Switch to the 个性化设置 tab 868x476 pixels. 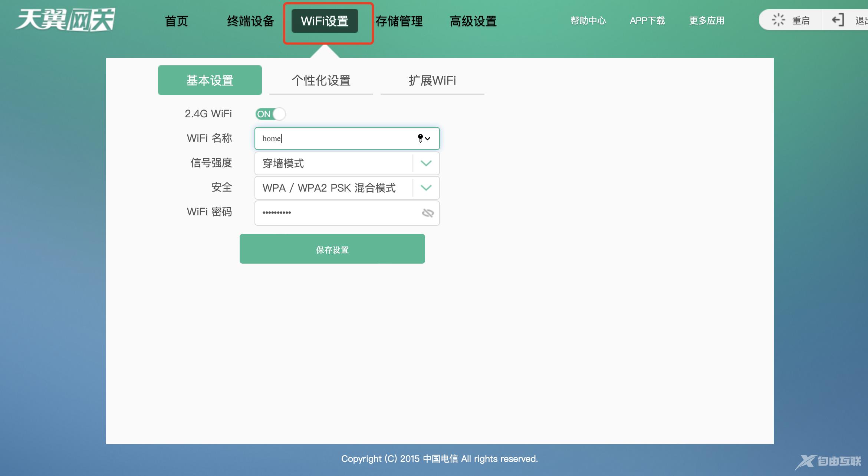tap(321, 80)
